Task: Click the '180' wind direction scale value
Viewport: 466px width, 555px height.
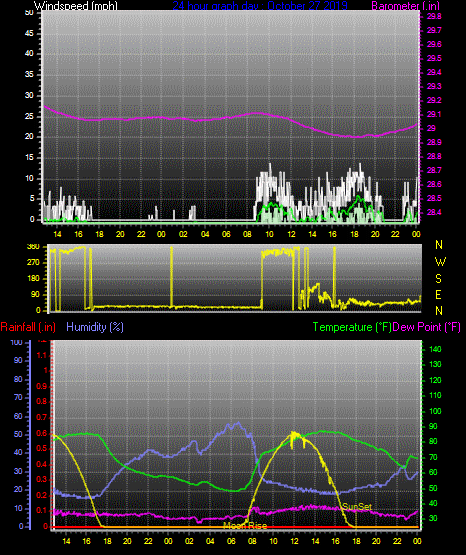Action: (x=33, y=279)
